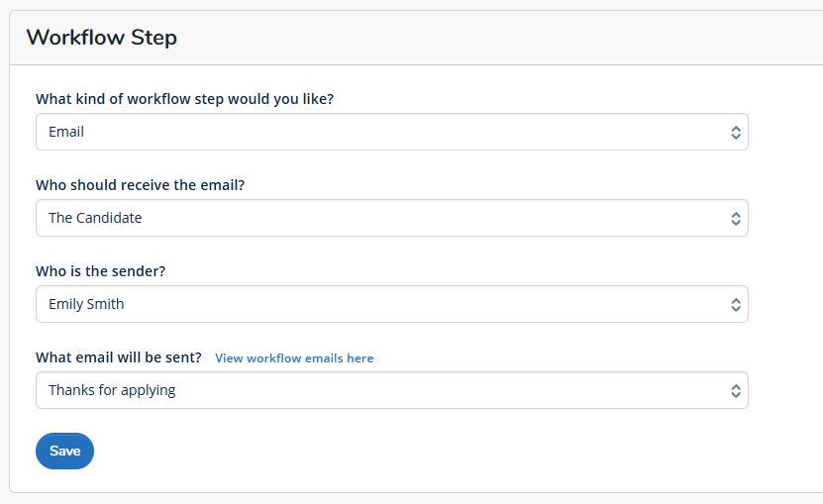Select the 'Email' text in the step type field
The image size is (823, 504).
(x=66, y=132)
